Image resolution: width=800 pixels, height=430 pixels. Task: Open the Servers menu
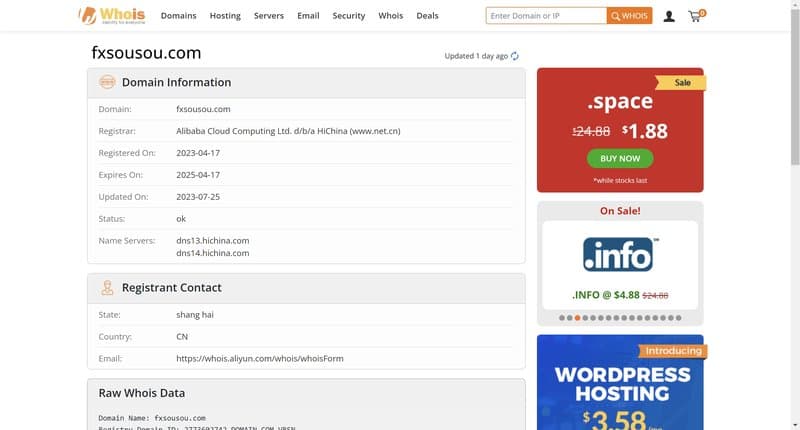point(269,16)
